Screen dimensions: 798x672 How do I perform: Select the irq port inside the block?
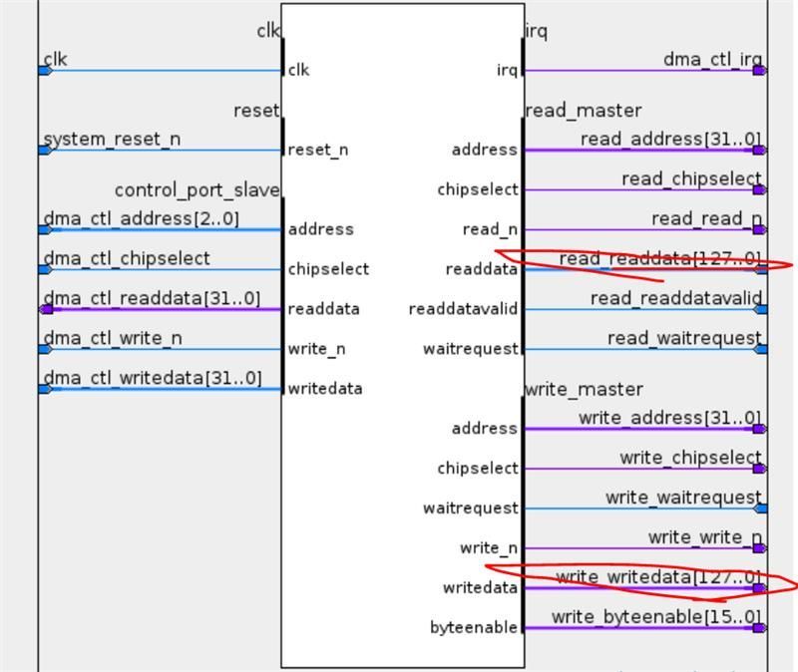[x=507, y=70]
